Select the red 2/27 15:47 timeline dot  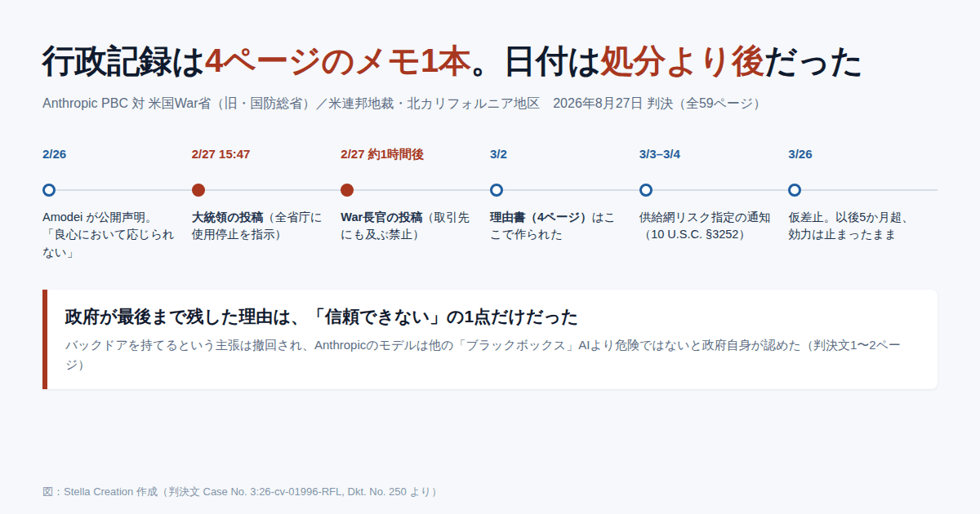coord(198,190)
